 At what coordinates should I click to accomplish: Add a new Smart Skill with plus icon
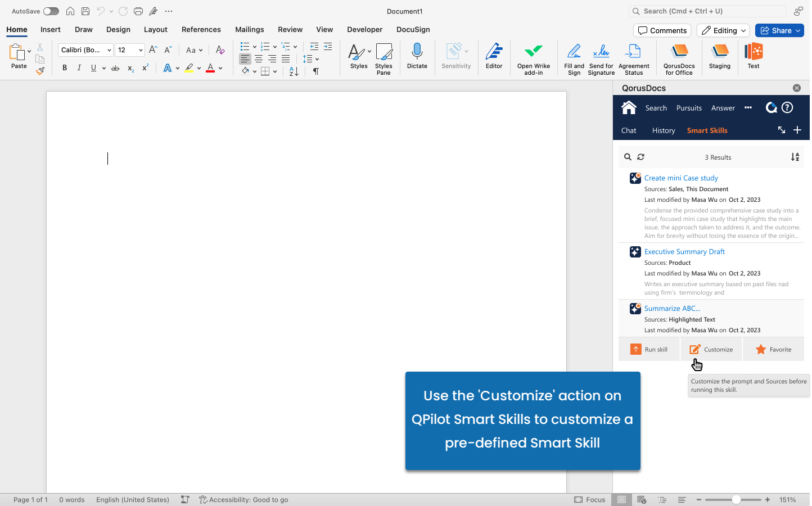click(x=797, y=130)
